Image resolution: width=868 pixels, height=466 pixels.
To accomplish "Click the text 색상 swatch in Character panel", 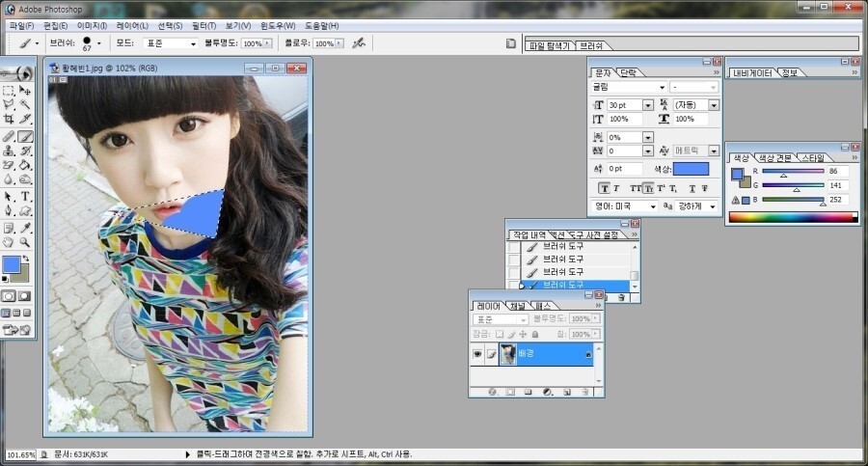I will pyautogui.click(x=691, y=169).
